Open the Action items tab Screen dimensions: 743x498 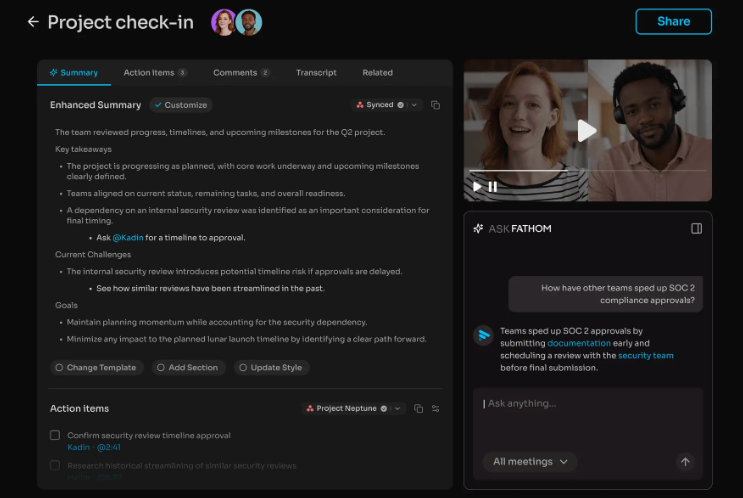coord(155,72)
